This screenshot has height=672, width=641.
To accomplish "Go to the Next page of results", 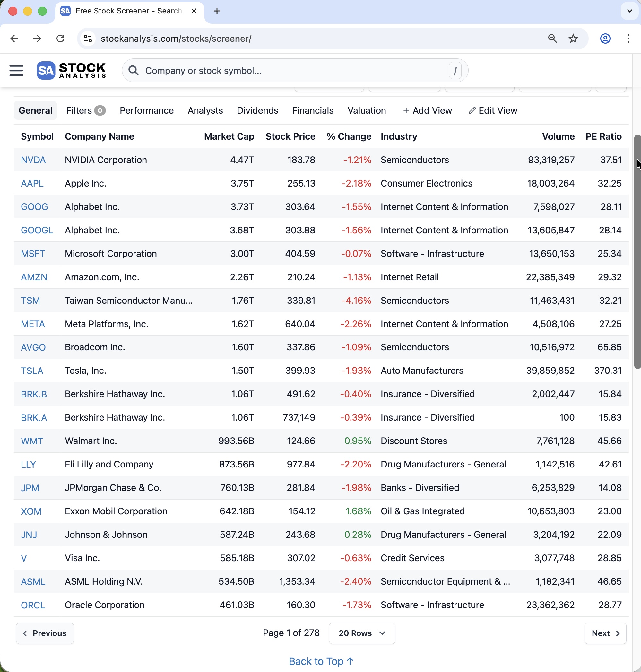I will click(x=605, y=633).
